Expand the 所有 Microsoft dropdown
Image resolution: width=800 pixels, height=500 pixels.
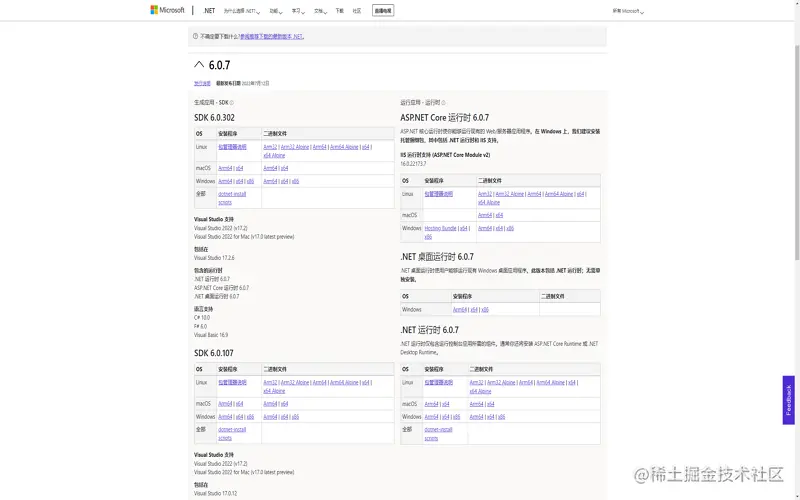(x=628, y=11)
